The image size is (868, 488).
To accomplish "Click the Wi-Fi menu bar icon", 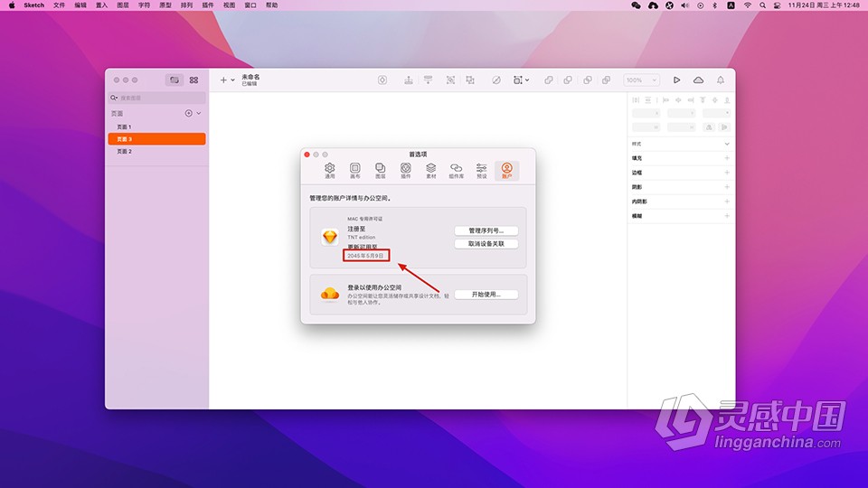I will click(x=748, y=5).
